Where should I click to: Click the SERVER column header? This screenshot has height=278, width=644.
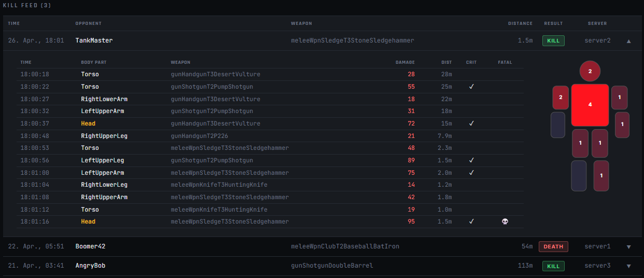pos(597,23)
